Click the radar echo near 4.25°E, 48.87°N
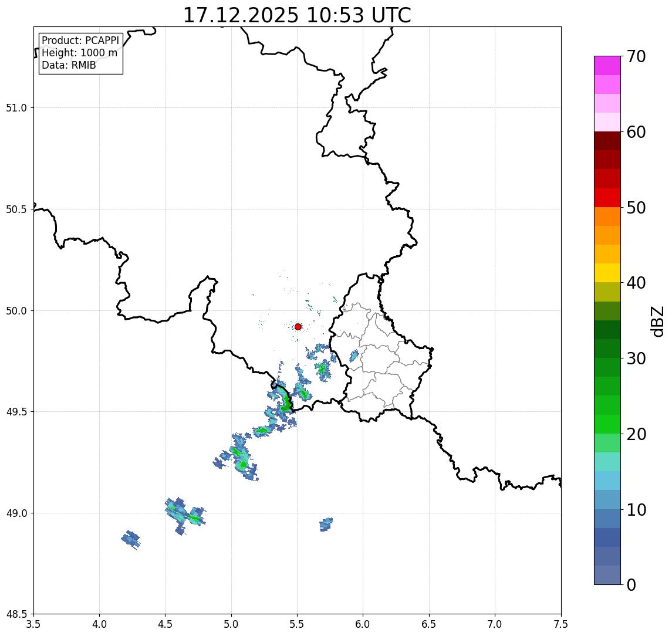Image resolution: width=672 pixels, height=636 pixels. (131, 540)
